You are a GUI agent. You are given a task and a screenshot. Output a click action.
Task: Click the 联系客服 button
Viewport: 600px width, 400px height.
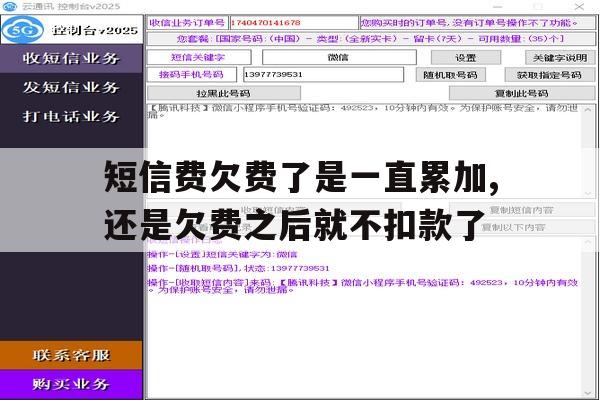[x=71, y=355]
